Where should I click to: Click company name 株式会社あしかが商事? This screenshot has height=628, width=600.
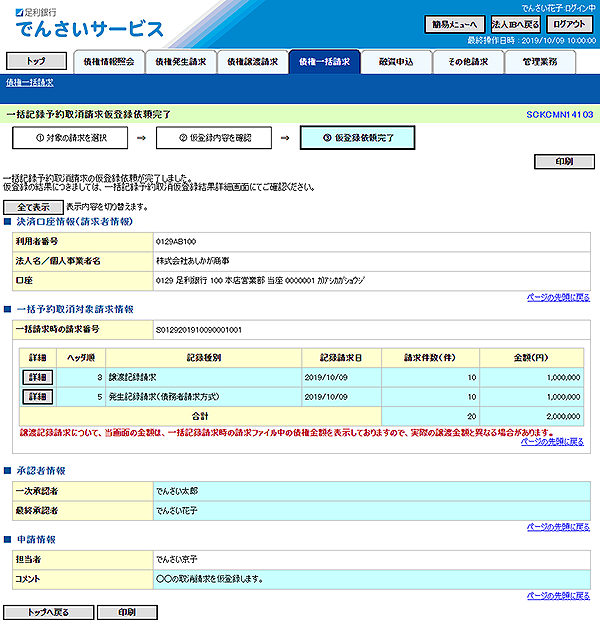(x=193, y=261)
